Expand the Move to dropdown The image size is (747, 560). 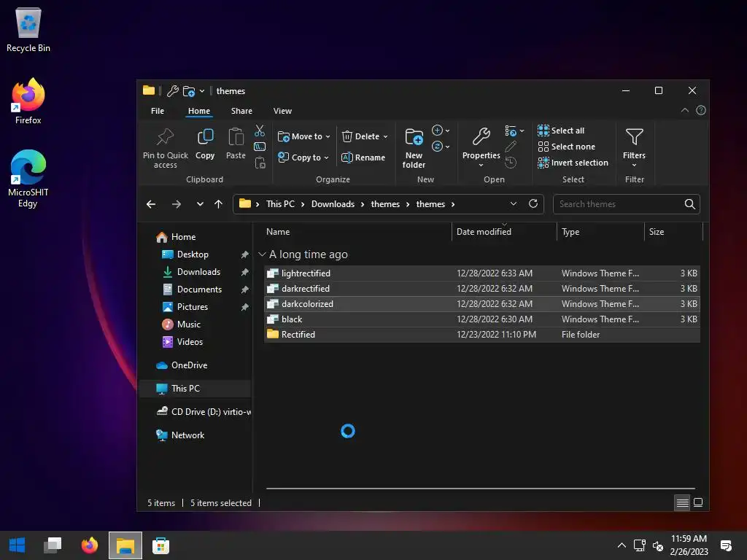pyautogui.click(x=328, y=136)
